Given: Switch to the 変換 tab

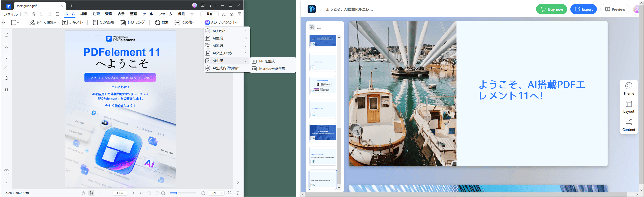Looking at the screenshot, I should point(109,14).
